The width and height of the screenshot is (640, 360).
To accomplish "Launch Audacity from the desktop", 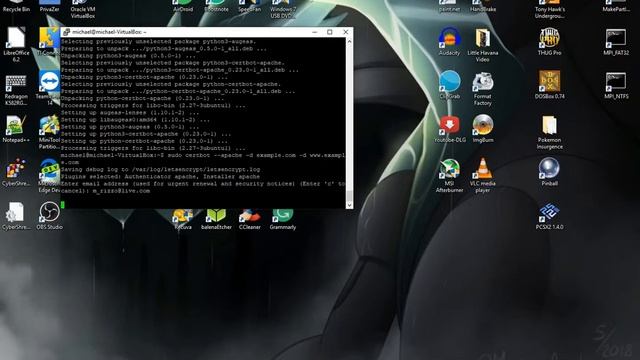I will [x=449, y=41].
